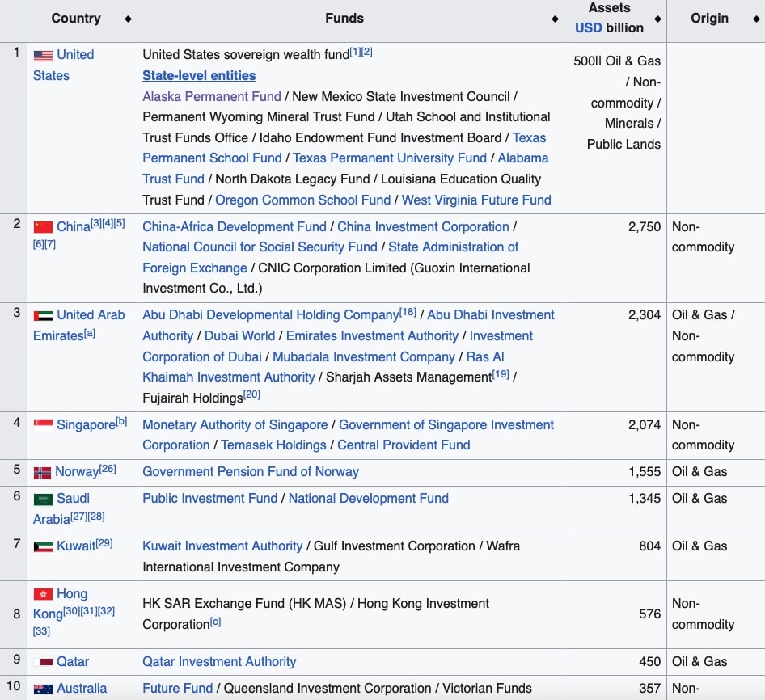Screen dimensions: 765x700
Task: Click the Saudi Arabia flag icon
Action: coord(43,500)
